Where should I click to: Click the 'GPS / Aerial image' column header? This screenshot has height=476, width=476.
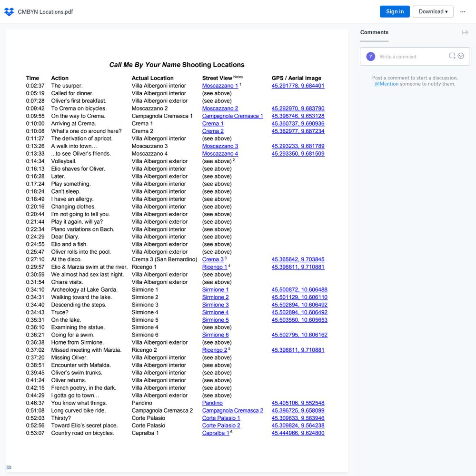pos(296,79)
